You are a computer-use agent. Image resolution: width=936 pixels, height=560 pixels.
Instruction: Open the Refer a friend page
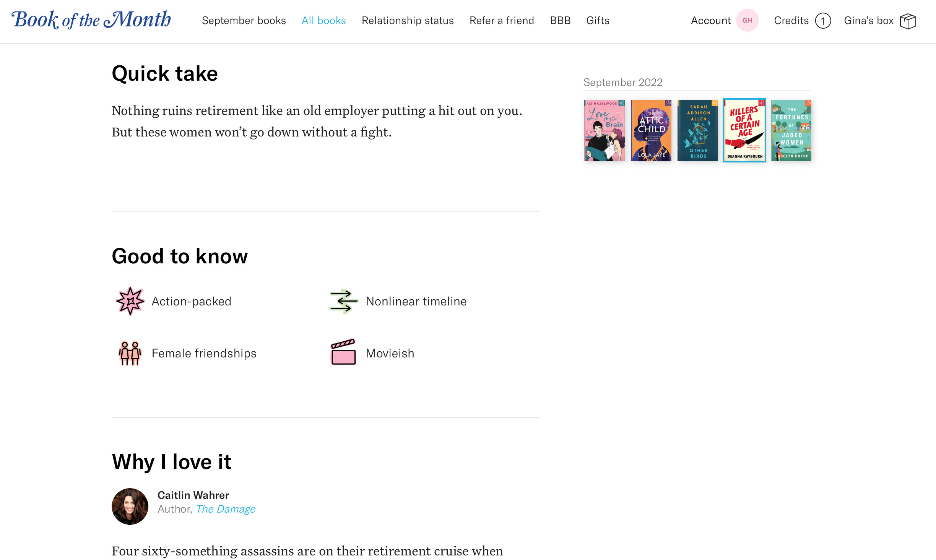(502, 21)
